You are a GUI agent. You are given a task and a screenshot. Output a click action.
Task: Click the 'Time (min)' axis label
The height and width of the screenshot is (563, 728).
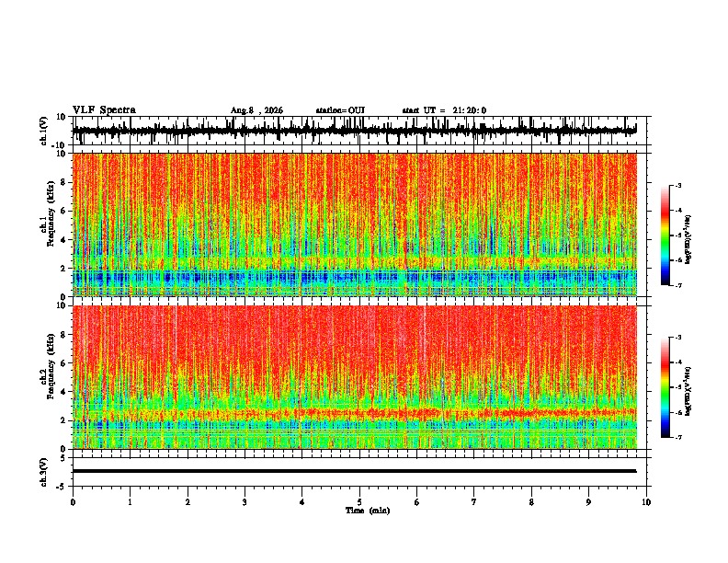368,511
